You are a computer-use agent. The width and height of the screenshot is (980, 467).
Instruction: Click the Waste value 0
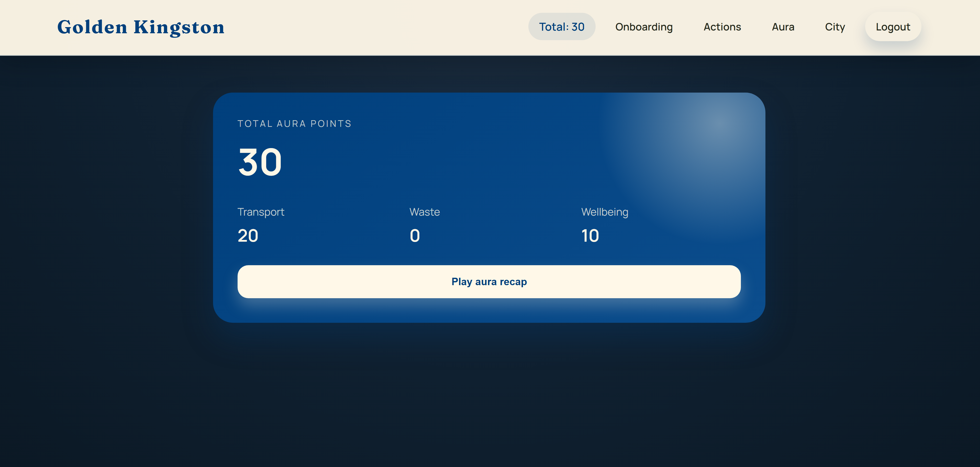point(415,236)
